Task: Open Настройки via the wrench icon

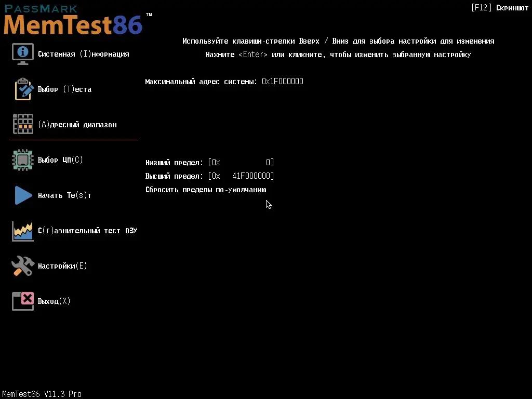Action: coord(22,265)
